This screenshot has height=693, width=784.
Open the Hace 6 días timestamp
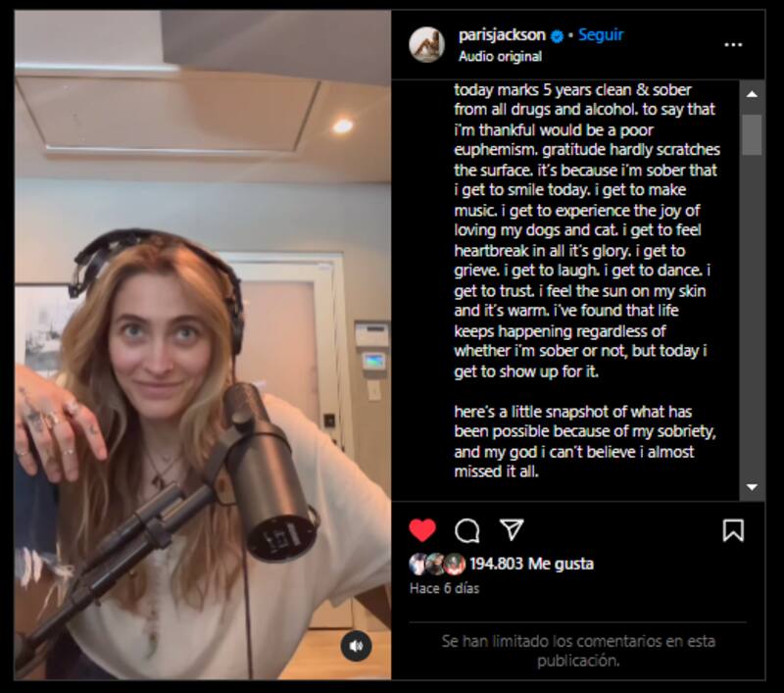(444, 588)
